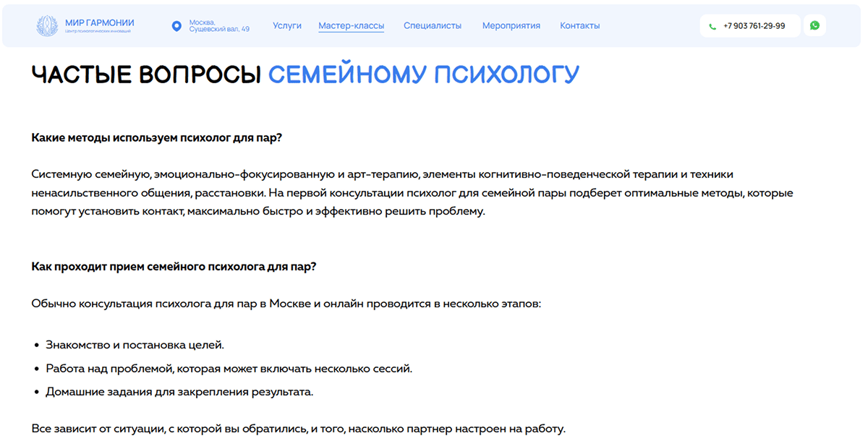Click the МИР ГАРМОНИИ text link
The image size is (868, 441).
(x=98, y=22)
